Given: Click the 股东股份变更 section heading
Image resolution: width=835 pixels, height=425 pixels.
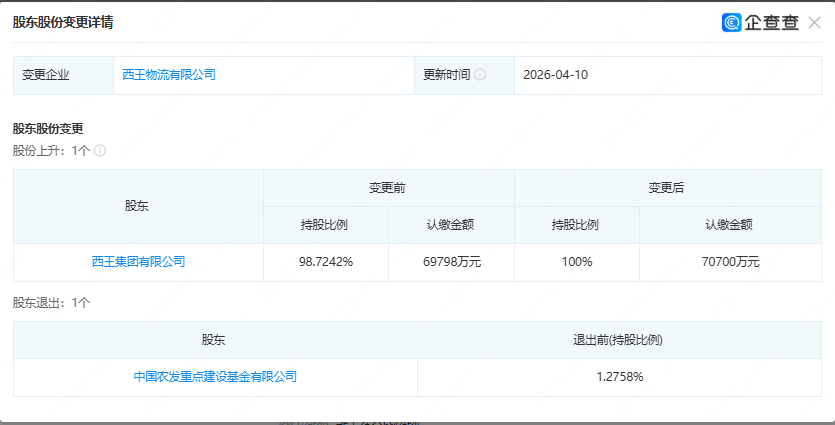Looking at the screenshot, I should point(47,129).
